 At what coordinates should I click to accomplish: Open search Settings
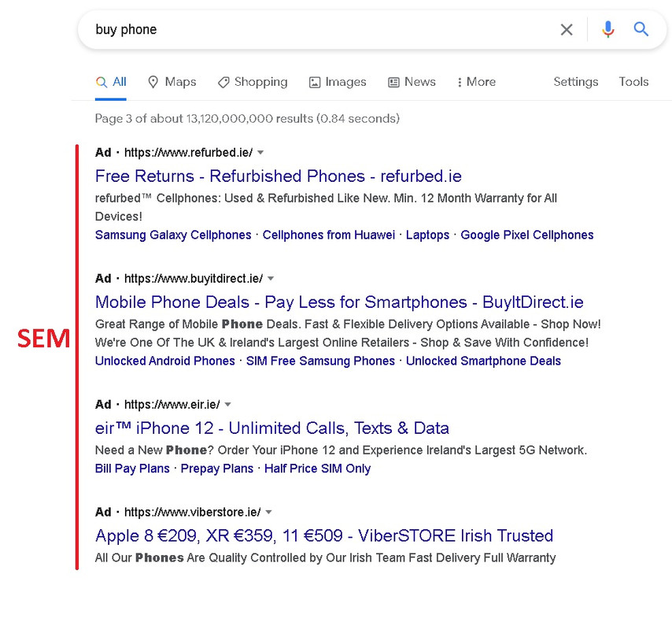[575, 82]
